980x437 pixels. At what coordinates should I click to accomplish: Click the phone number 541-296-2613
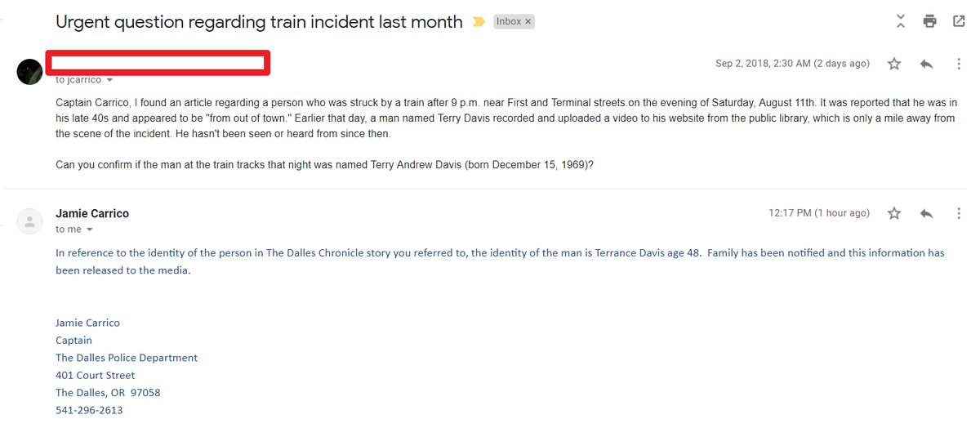89,410
